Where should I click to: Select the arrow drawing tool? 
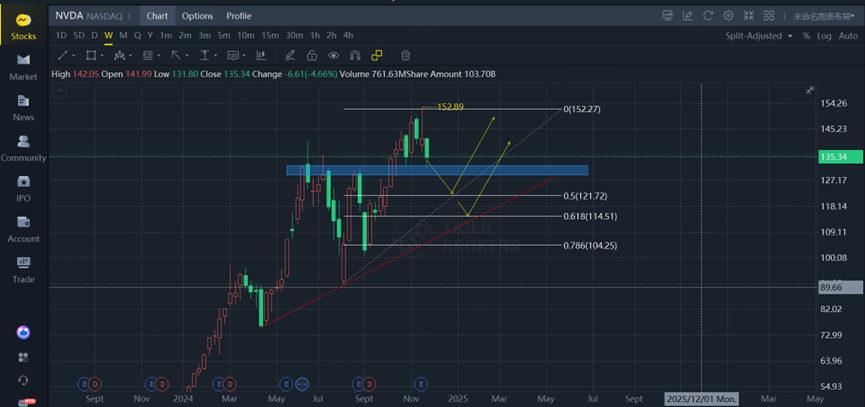pyautogui.click(x=176, y=55)
